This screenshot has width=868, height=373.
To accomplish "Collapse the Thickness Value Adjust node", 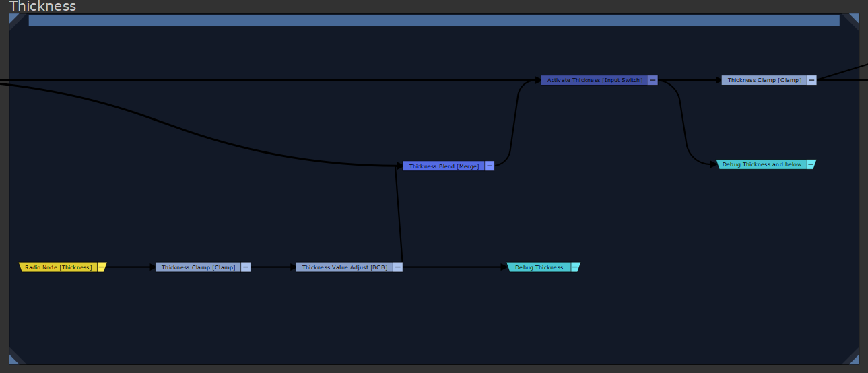I will (x=398, y=267).
